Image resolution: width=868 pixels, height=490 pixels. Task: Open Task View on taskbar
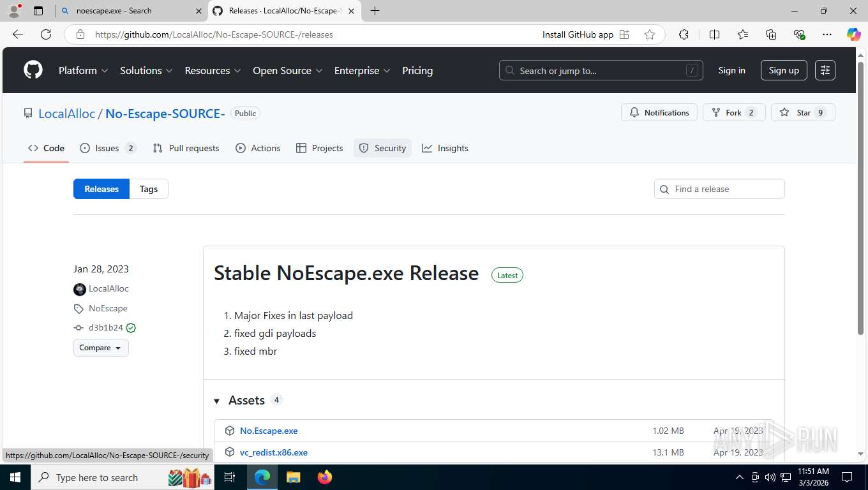pos(230,477)
